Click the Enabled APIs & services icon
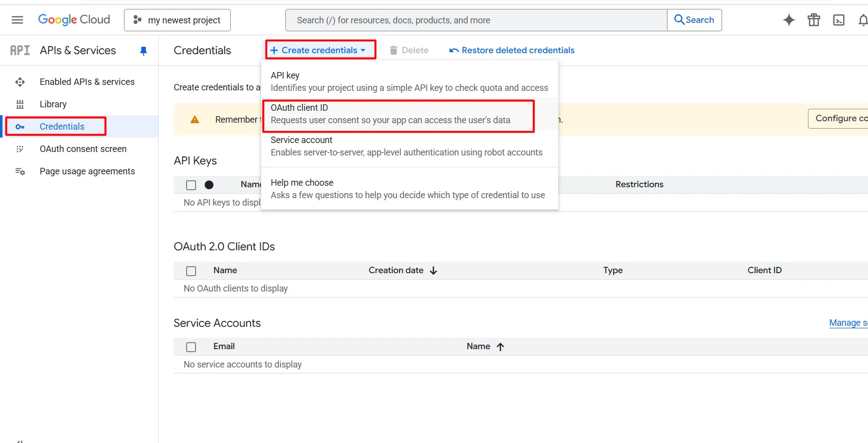Screen dimensions: 868x443 20,82
